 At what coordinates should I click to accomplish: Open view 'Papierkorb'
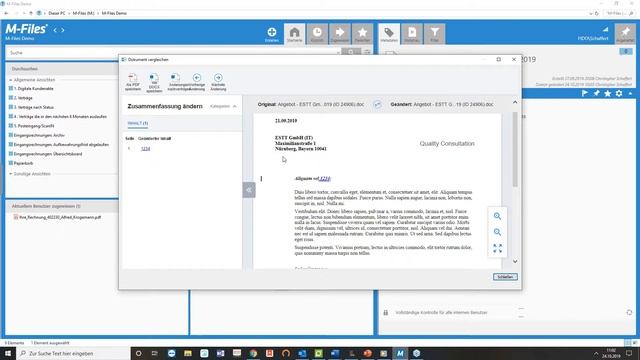(23, 163)
